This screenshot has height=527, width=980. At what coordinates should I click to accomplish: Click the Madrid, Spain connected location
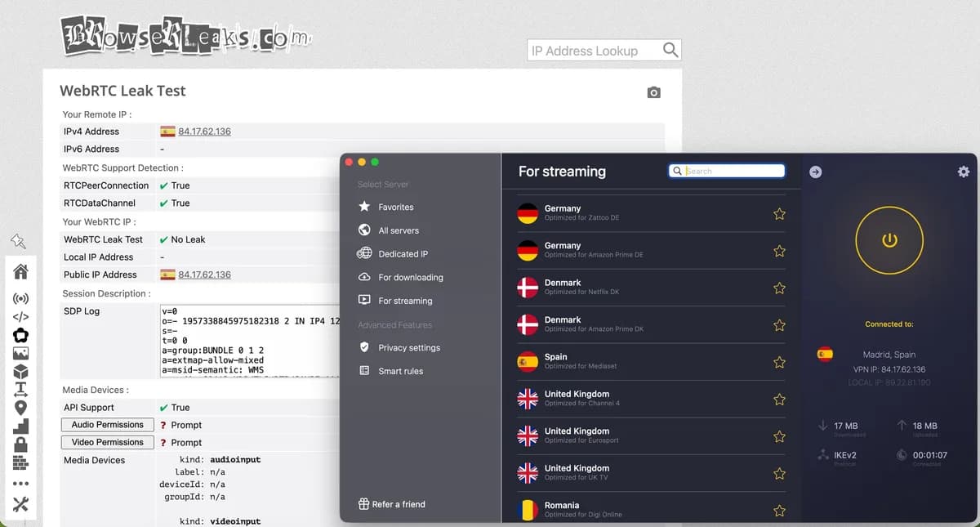[889, 355]
